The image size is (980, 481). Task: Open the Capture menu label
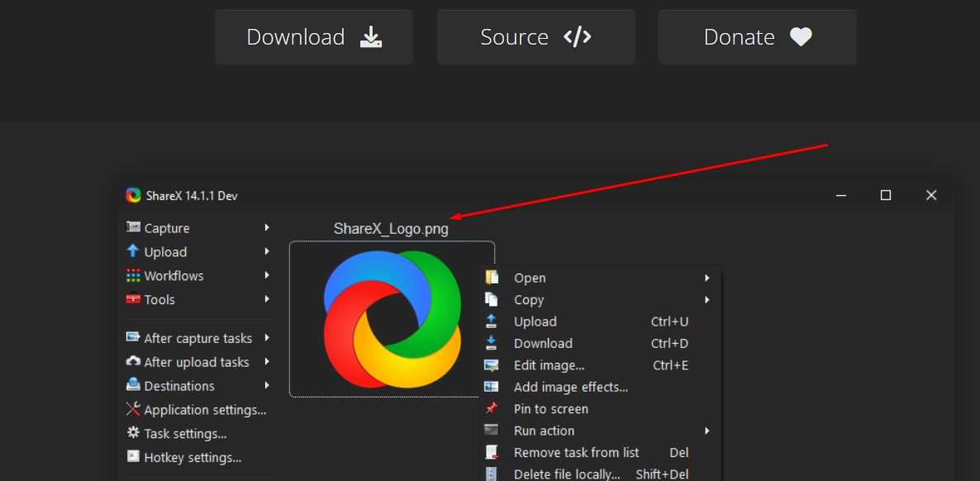[x=167, y=228]
